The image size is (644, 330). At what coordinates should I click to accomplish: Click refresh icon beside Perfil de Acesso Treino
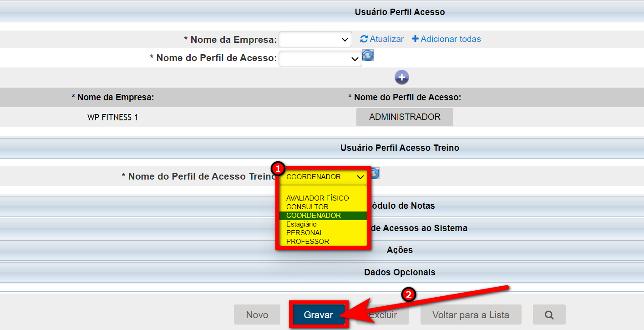375,173
